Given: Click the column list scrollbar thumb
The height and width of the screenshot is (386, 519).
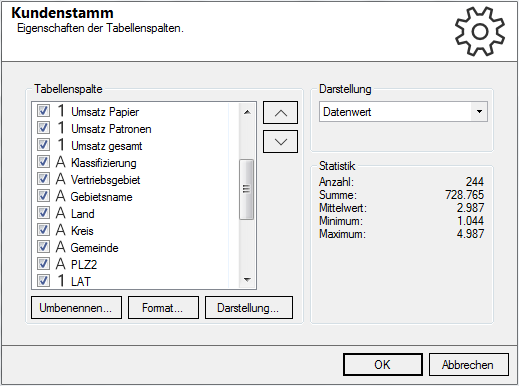Looking at the screenshot, I should [247, 189].
